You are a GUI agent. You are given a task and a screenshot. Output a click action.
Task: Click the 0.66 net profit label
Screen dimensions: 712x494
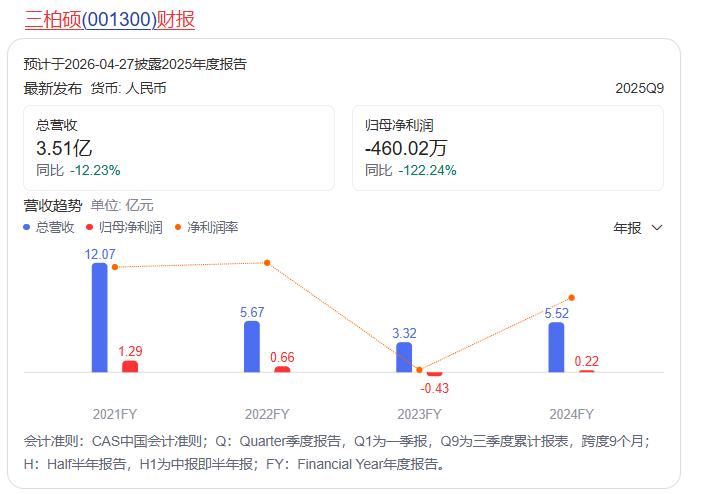(x=282, y=357)
